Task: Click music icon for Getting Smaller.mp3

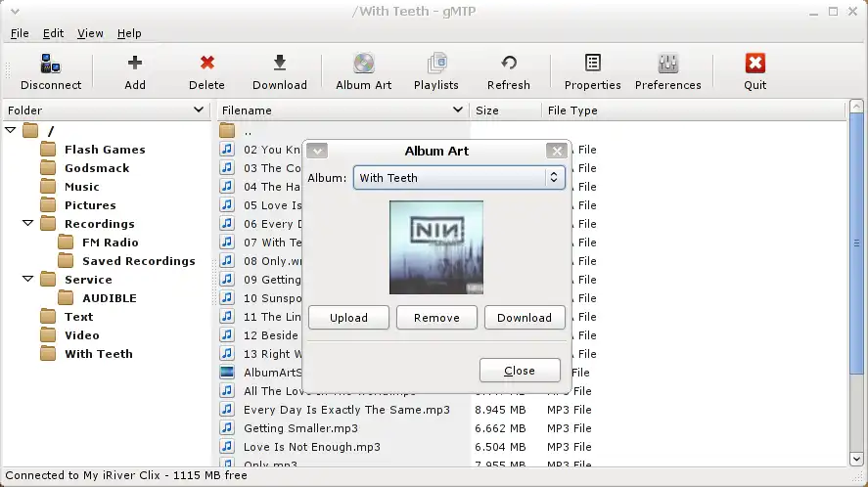Action: click(227, 427)
